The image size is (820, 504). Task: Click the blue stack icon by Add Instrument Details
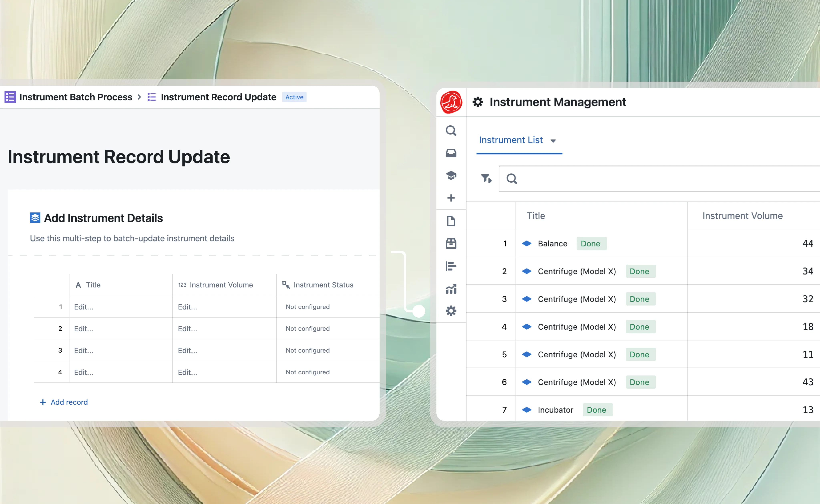tap(35, 218)
